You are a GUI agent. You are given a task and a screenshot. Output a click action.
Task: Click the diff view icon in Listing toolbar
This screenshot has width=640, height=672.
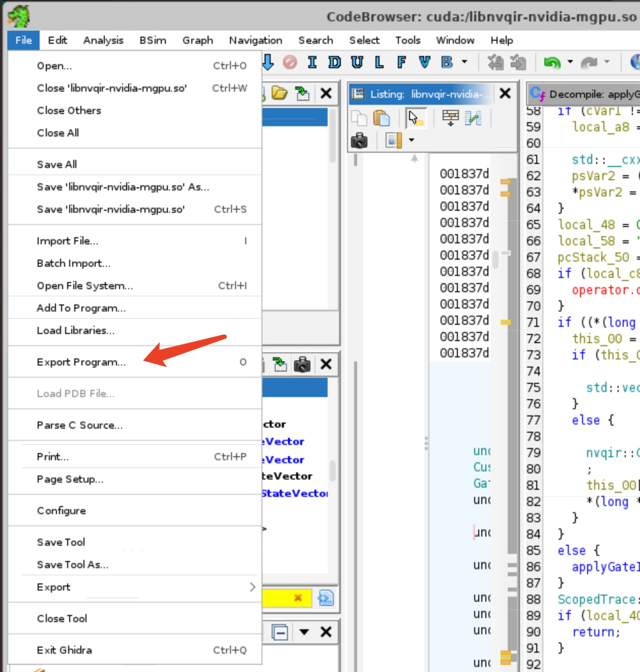pos(473,118)
